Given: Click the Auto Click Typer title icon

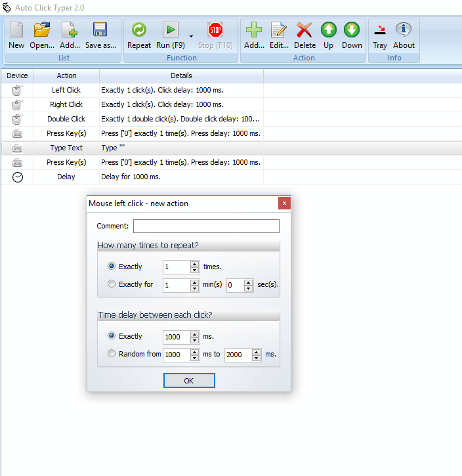Looking at the screenshot, I should [x=7, y=8].
